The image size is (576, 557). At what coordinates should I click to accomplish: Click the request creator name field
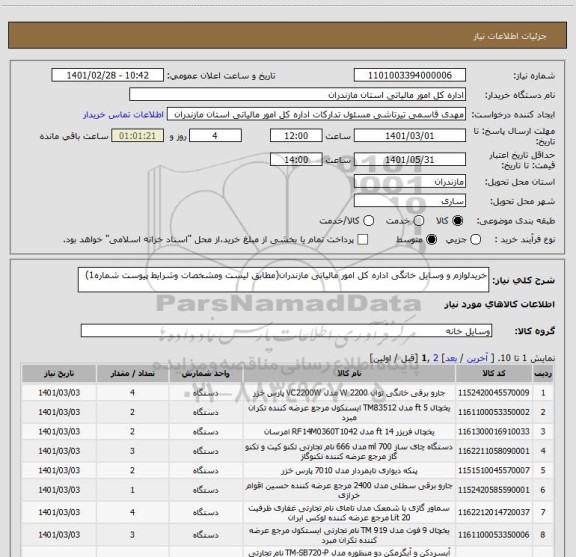[x=316, y=114]
